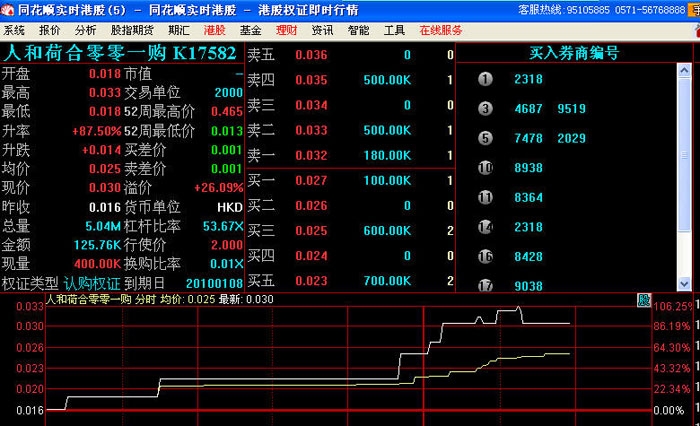Click the 股 icon on chart corner
The width and height of the screenshot is (700, 426).
pyautogui.click(x=643, y=299)
